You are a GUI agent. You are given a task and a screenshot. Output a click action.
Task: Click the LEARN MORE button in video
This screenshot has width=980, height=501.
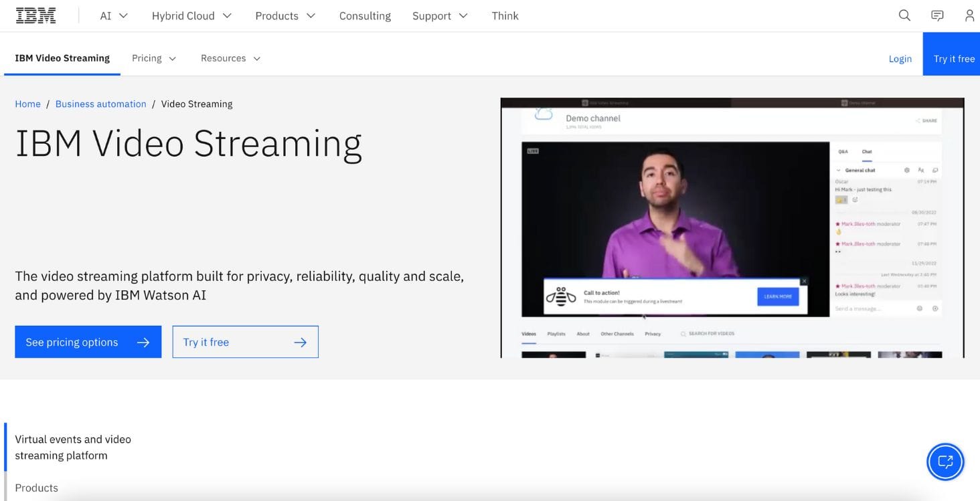778,296
